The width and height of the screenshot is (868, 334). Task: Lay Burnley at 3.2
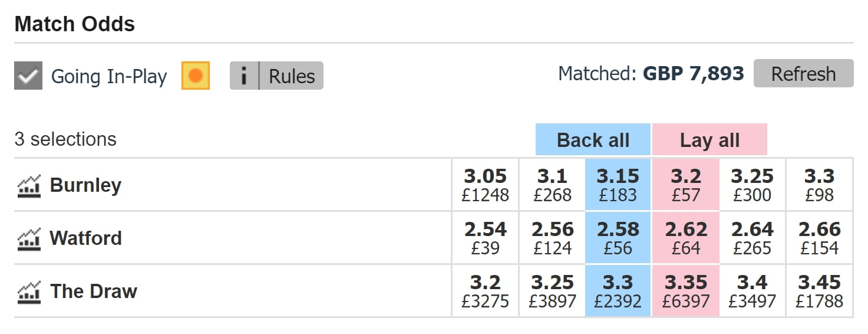tap(685, 185)
